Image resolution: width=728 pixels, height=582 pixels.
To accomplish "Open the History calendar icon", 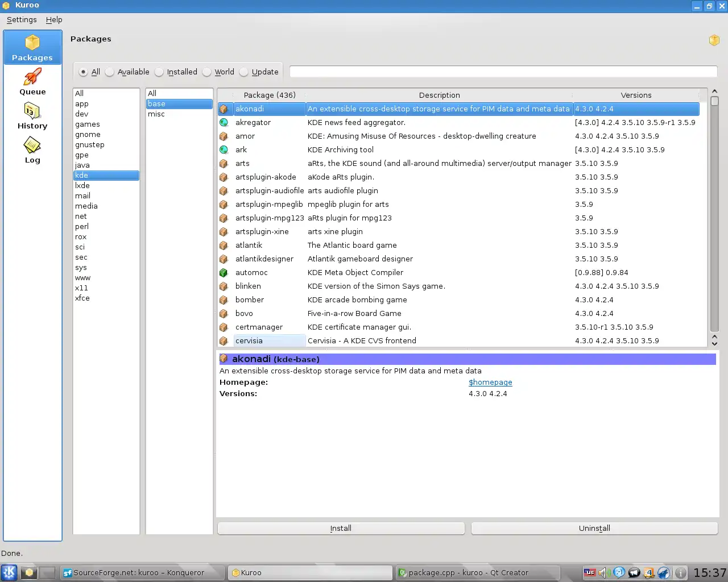I will point(32,111).
